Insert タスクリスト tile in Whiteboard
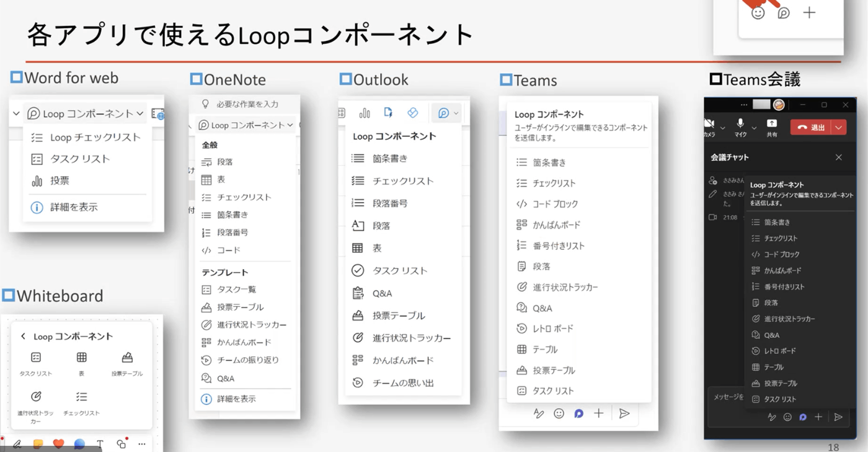Viewport: 868px width, 452px height. [x=36, y=364]
